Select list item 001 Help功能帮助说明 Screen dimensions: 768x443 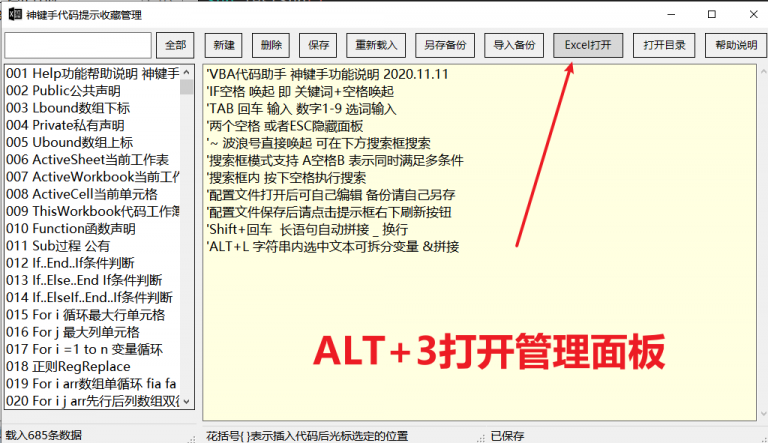click(92, 74)
